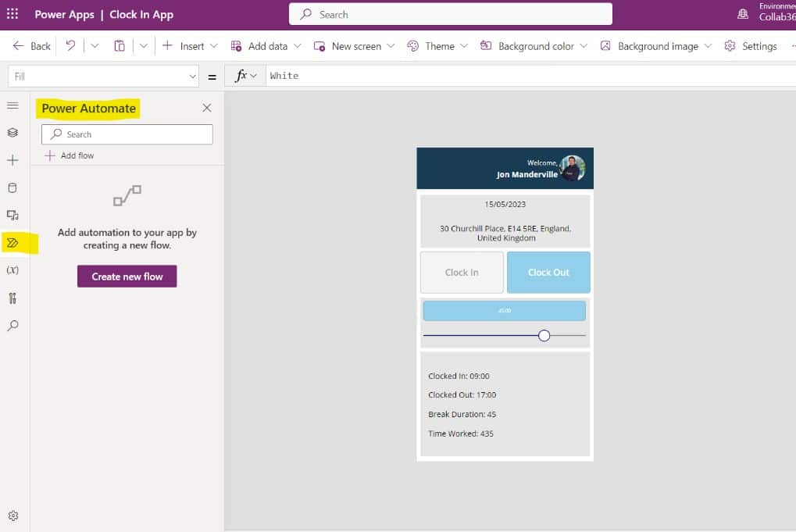
Task: Open the Media icon in sidebar
Action: [x=12, y=215]
